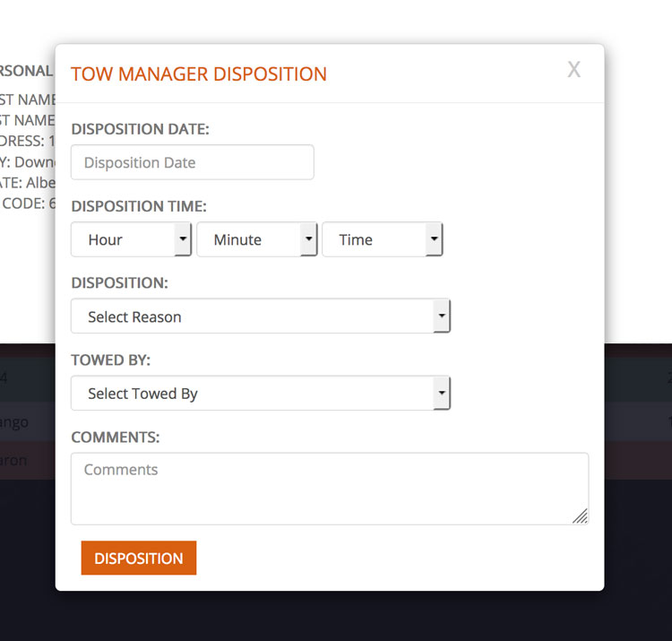Image resolution: width=672 pixels, height=641 pixels.
Task: Close the Tow Manager Disposition dialog
Action: [x=573, y=70]
